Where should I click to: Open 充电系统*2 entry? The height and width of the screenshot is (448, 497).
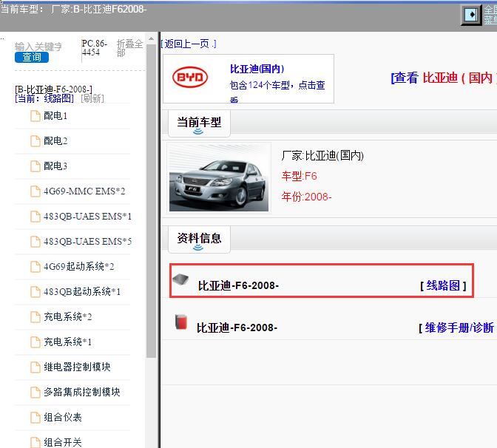tap(68, 317)
